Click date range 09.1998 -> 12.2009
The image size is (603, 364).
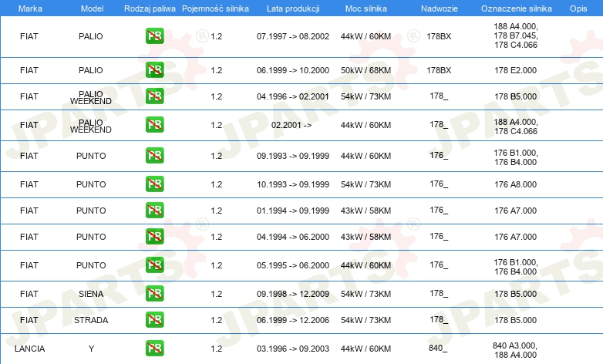293,294
